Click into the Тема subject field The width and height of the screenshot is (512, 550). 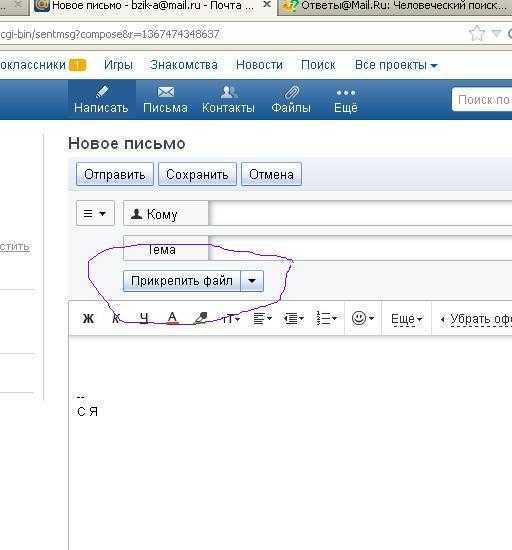pyautogui.click(x=360, y=248)
